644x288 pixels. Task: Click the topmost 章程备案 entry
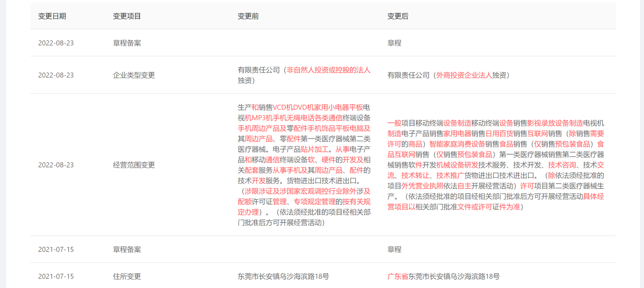(127, 43)
